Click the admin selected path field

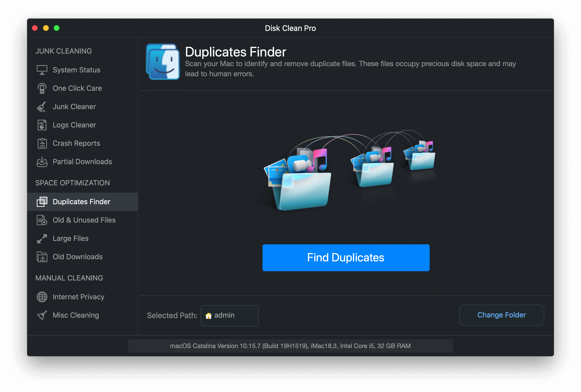tap(229, 315)
